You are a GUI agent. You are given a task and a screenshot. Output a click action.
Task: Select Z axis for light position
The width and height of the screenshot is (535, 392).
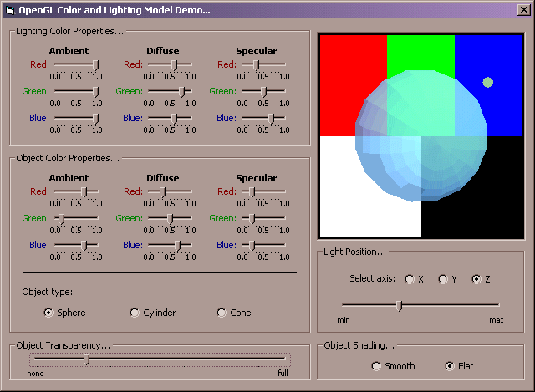tap(476, 279)
